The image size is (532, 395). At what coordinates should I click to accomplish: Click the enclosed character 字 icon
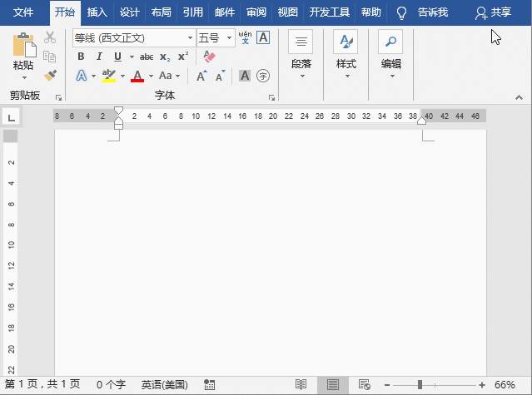click(x=263, y=76)
